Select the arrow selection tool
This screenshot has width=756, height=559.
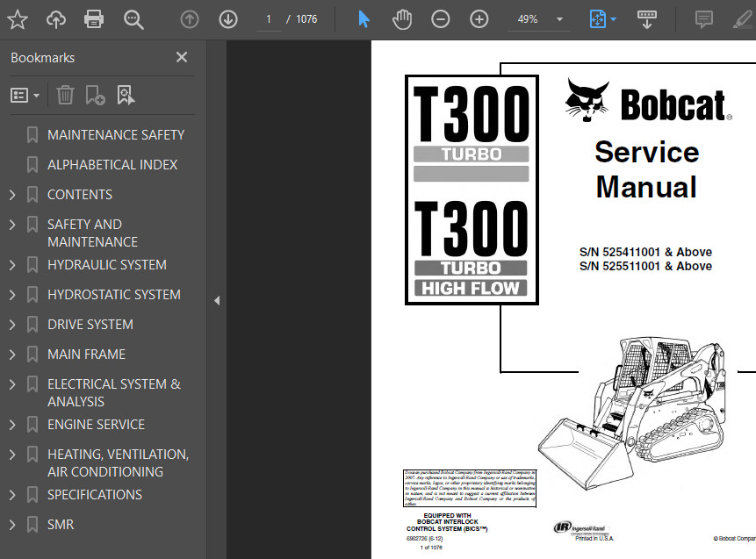click(x=364, y=19)
